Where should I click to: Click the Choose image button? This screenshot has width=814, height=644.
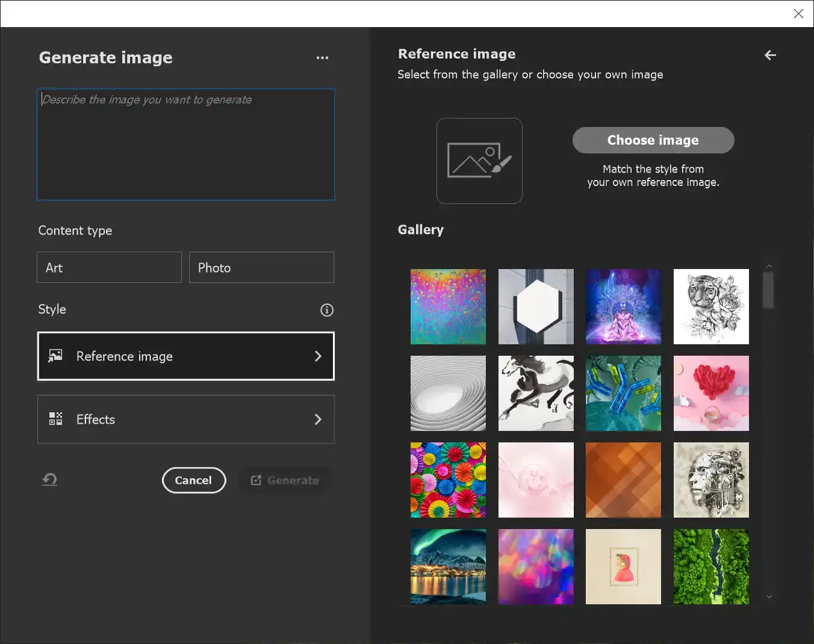click(653, 140)
